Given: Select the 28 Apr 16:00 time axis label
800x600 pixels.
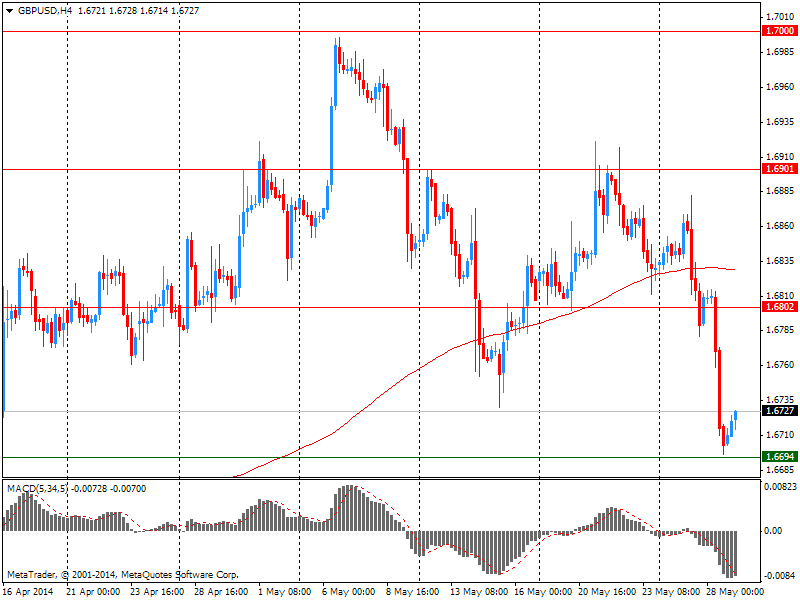Looking at the screenshot, I should [x=221, y=592].
